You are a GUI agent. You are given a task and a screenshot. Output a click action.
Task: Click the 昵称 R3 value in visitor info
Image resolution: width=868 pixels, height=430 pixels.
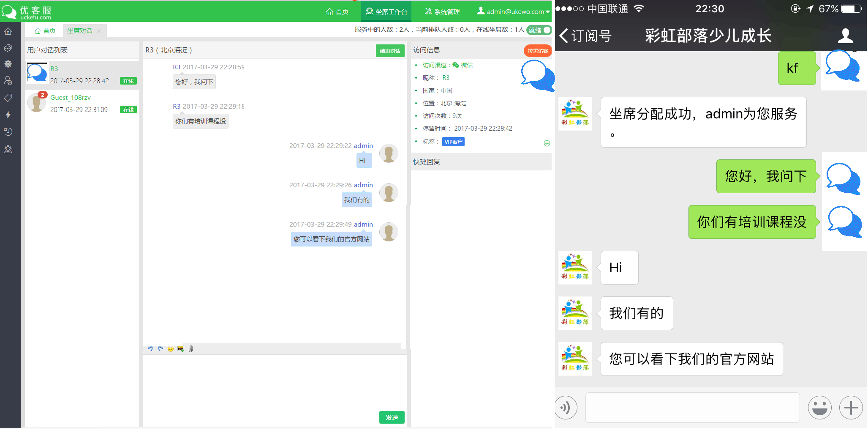446,78
